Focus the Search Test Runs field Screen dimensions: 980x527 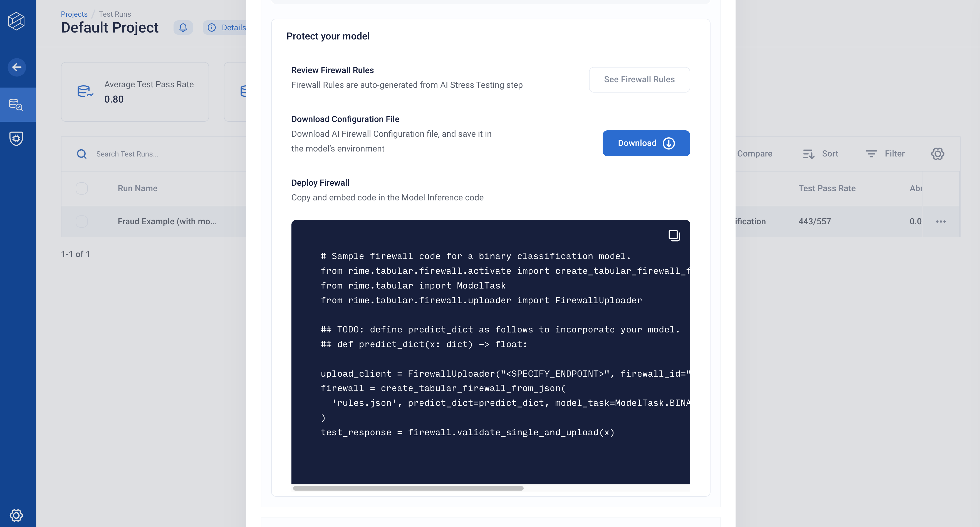(164, 154)
